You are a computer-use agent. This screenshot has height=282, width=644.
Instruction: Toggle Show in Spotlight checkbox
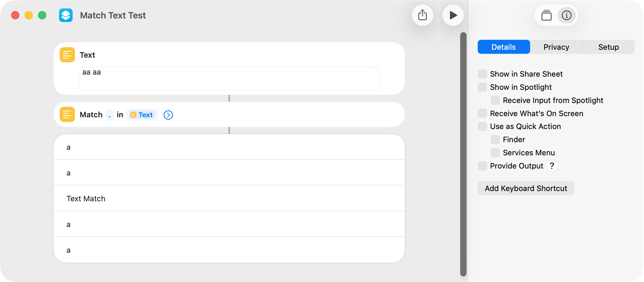[x=482, y=87]
